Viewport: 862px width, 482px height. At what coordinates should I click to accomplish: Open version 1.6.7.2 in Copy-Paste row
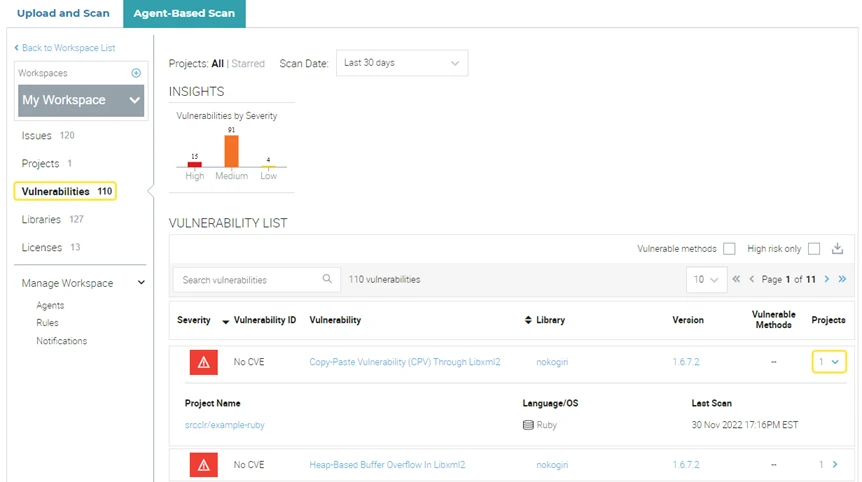[x=686, y=362]
